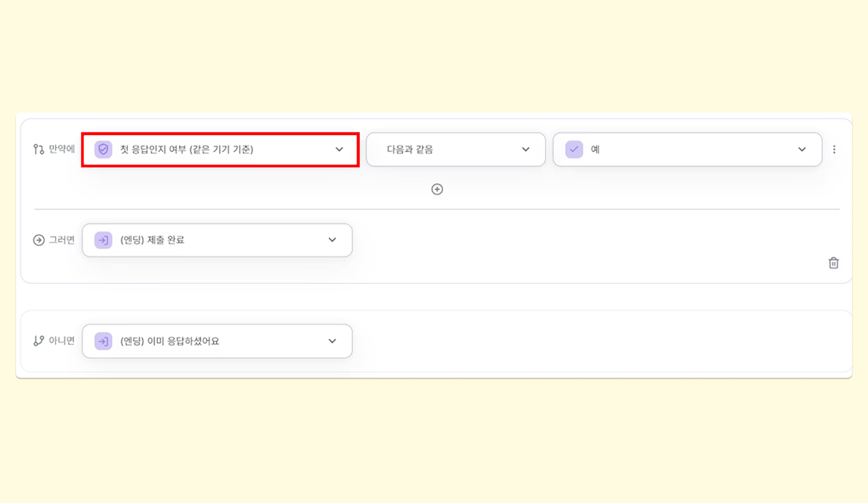Click the chevron in the 제출 완료 dropdown

(332, 240)
